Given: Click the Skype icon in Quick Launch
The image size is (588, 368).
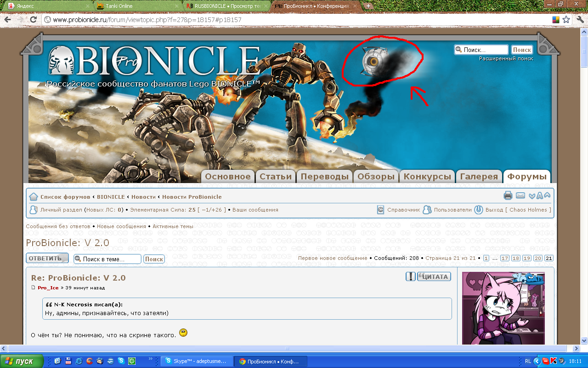Looking at the screenshot, I should click(121, 361).
